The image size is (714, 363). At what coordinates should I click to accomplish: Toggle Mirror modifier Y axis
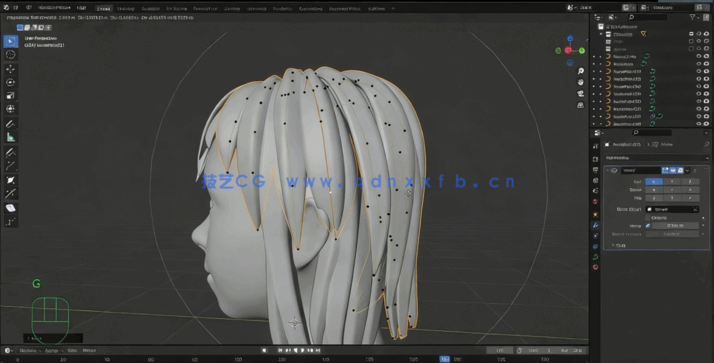coord(672,181)
